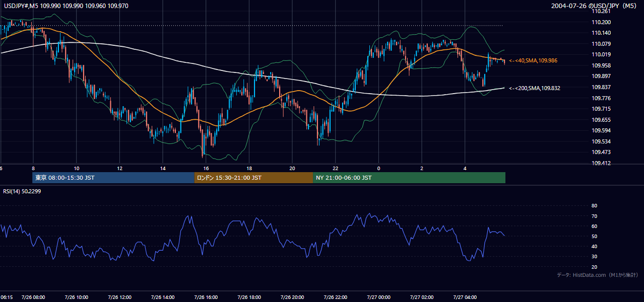Click the price axis value 109.958
This screenshot has height=302, width=644.
[601, 65]
